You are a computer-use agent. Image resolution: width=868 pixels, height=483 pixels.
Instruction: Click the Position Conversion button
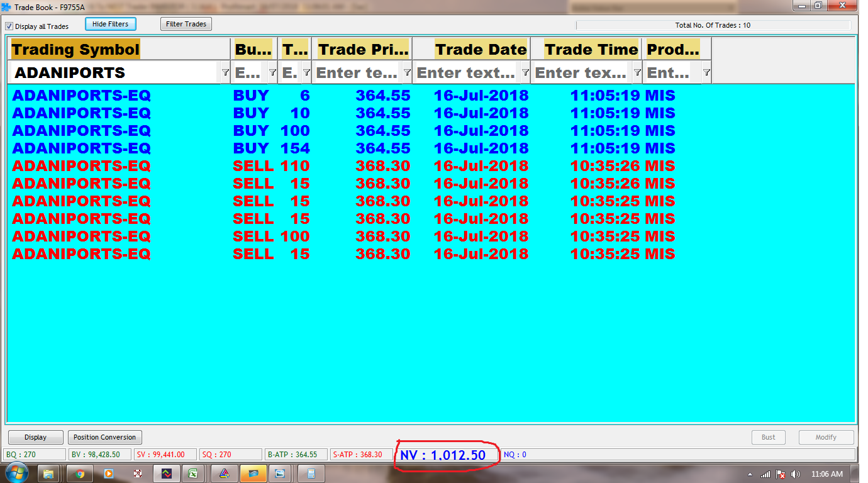point(104,437)
